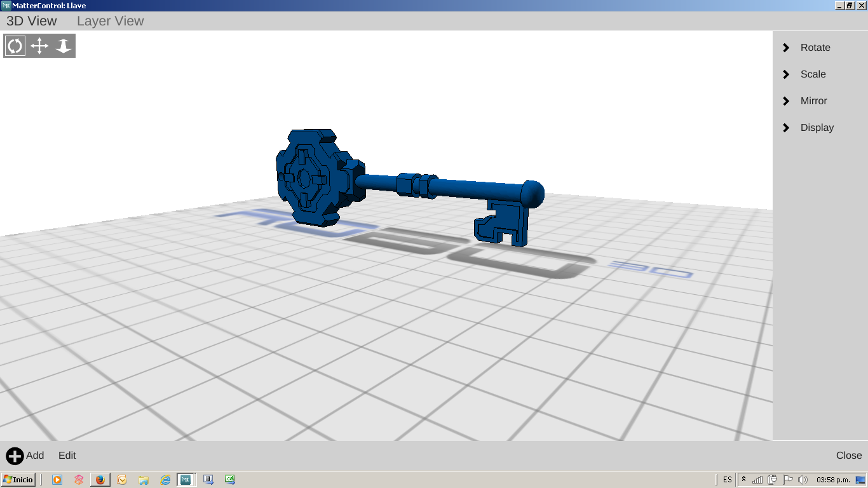Click the show desktop tray icon

coord(860,480)
